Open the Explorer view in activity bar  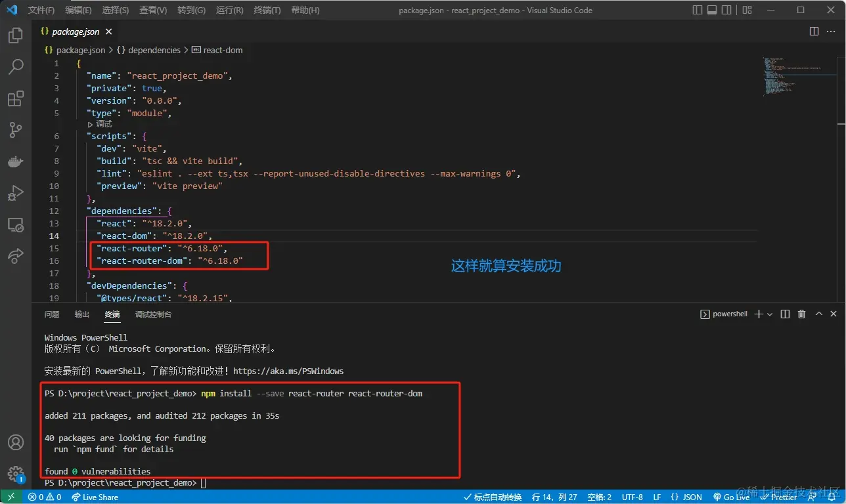(16, 35)
